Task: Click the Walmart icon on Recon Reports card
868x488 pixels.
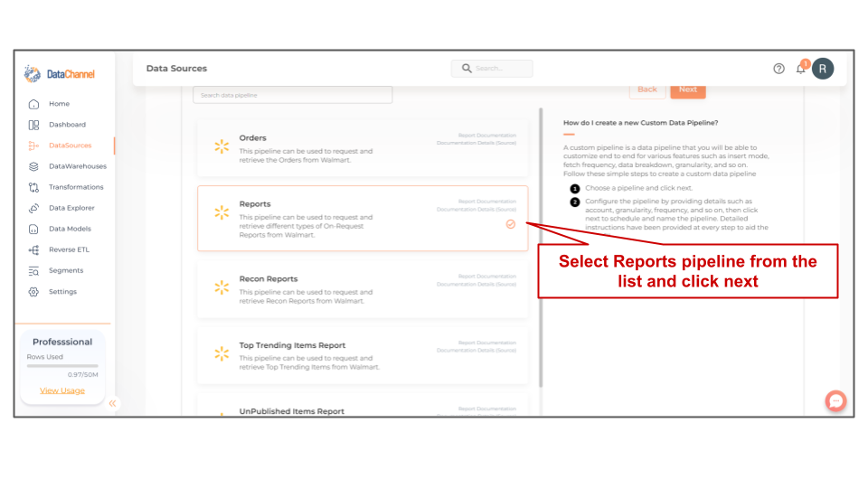Action: pos(222,287)
